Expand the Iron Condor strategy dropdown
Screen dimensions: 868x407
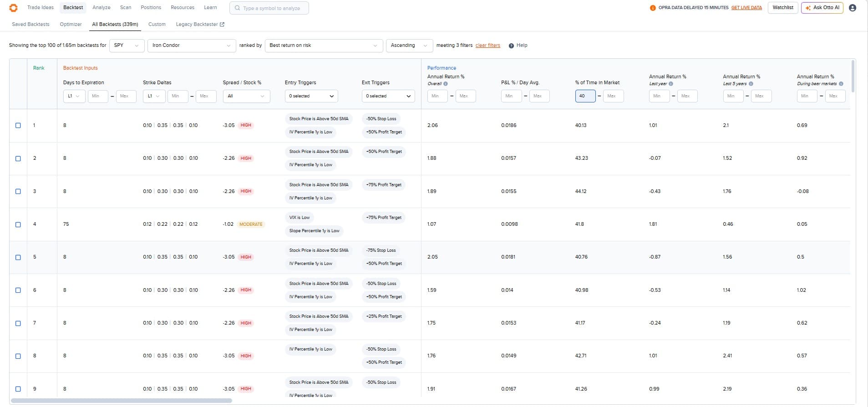(x=191, y=46)
